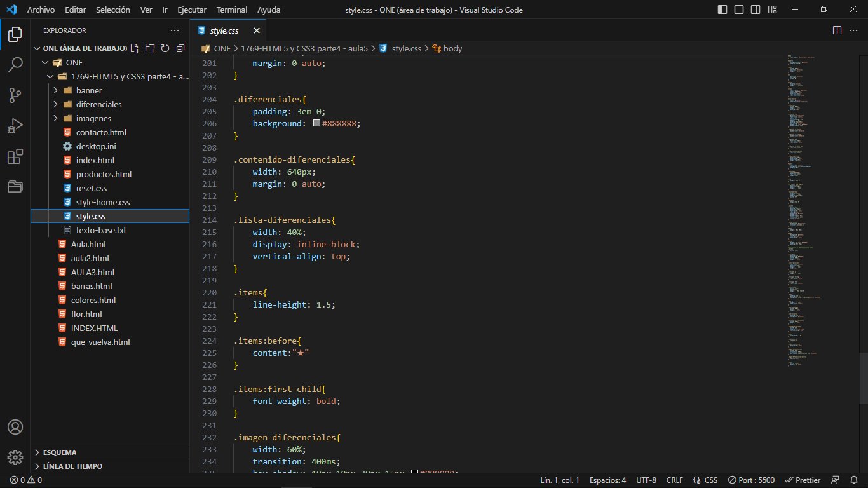Toggle the secondary side bar layout icon

click(x=756, y=10)
